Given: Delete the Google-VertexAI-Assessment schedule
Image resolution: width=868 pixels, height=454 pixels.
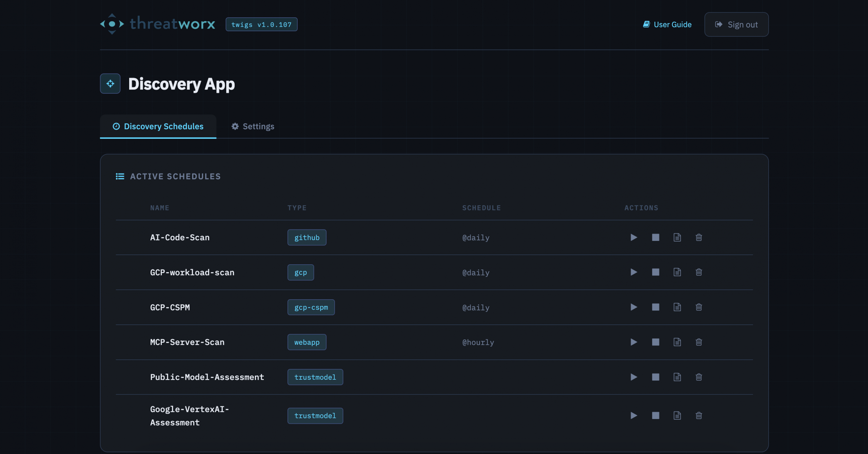Looking at the screenshot, I should click(x=698, y=416).
